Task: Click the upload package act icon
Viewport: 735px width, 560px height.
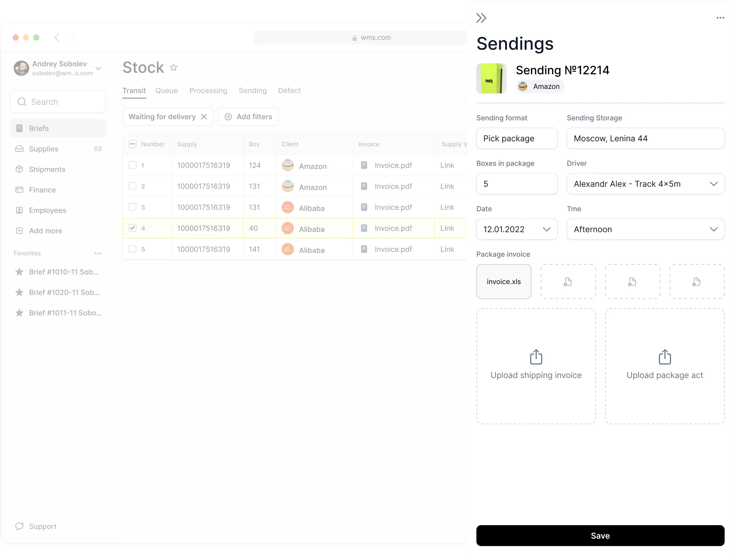Action: [x=665, y=357]
